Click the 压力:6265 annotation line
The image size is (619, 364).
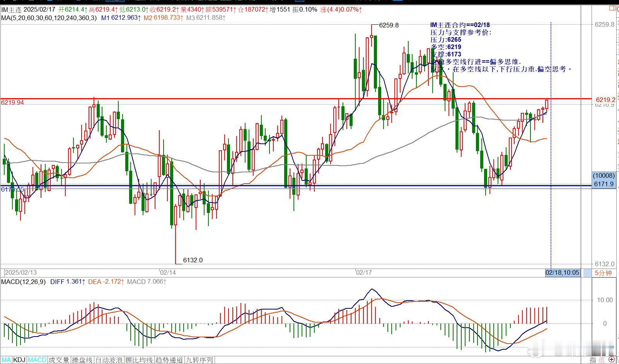pyautogui.click(x=446, y=40)
